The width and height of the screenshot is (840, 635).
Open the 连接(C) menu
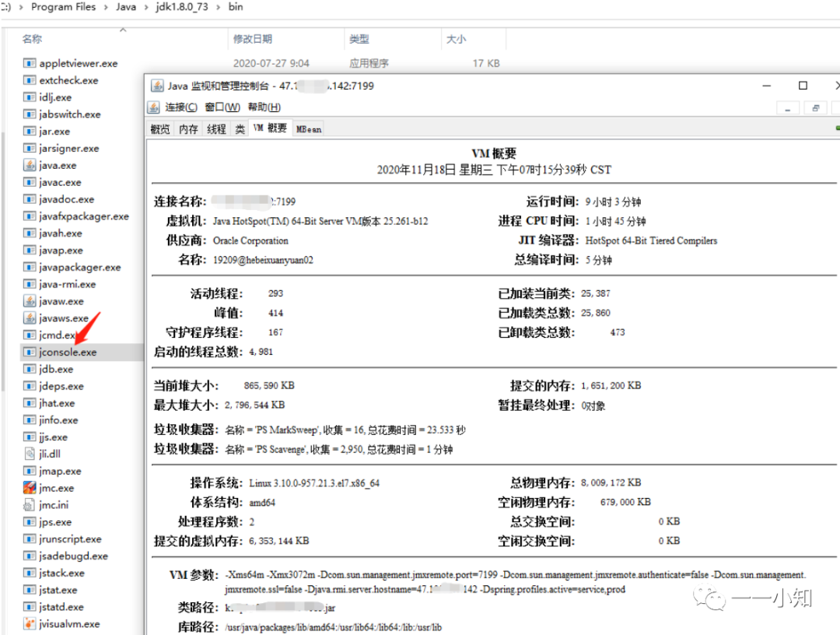coord(181,107)
